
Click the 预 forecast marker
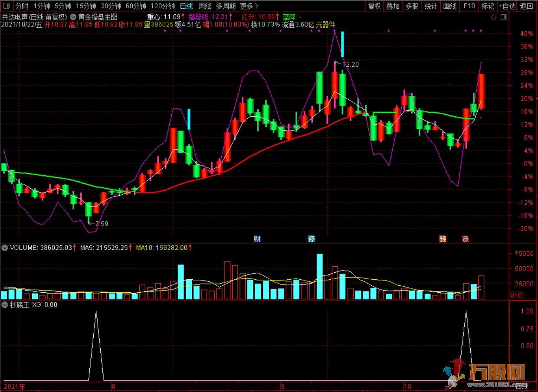pos(443,239)
